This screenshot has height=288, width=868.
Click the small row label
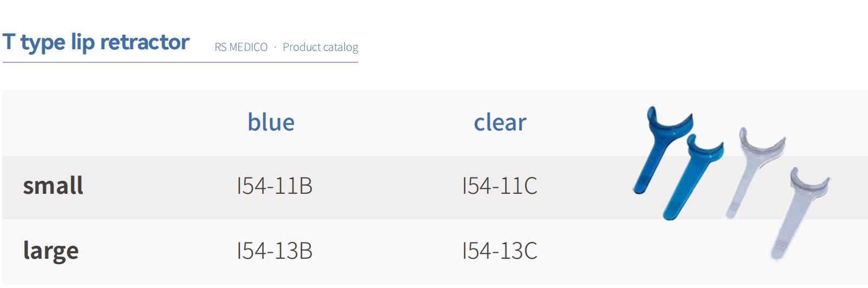(x=53, y=186)
